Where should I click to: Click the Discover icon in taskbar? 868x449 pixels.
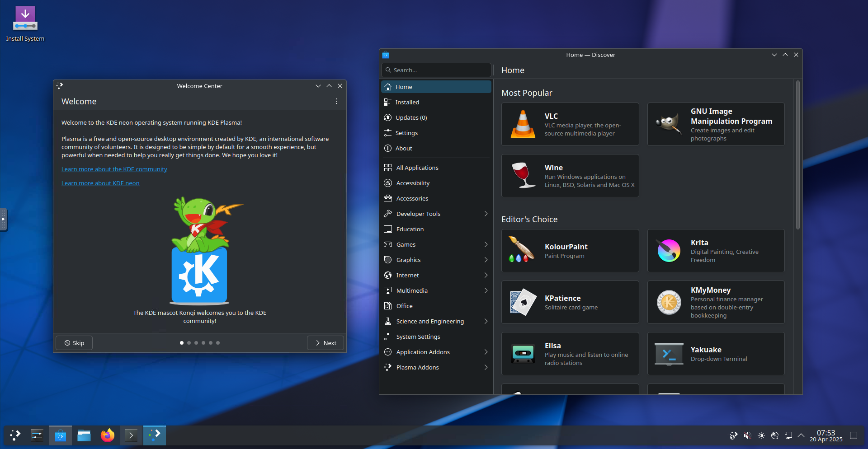61,435
